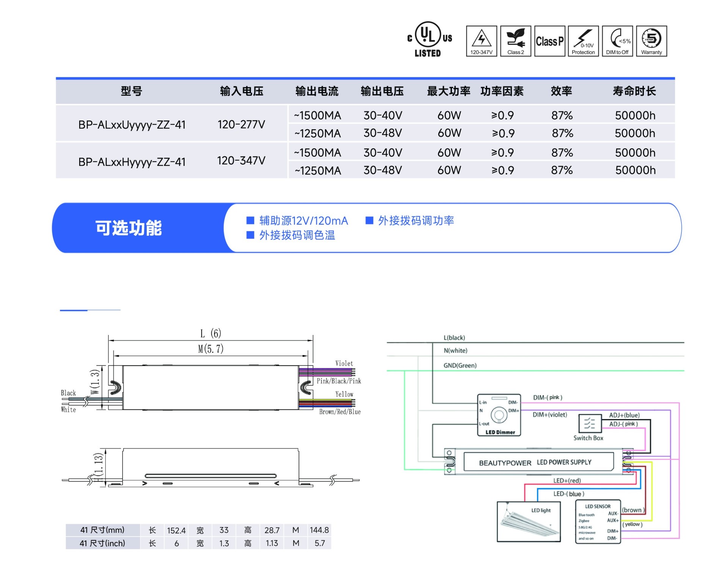
Task: Click model BP-ALxxUyyyy-ZZ-41 cell
Action: (x=132, y=125)
